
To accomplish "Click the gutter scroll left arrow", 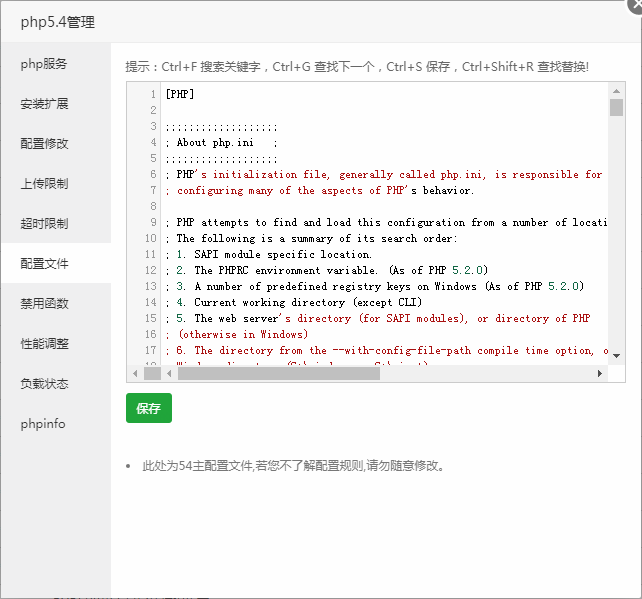I will pos(135,373).
